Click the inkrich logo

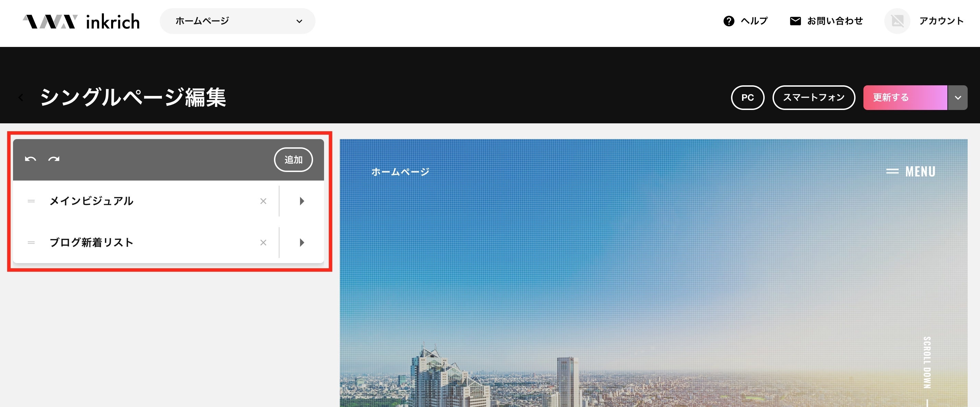(81, 21)
